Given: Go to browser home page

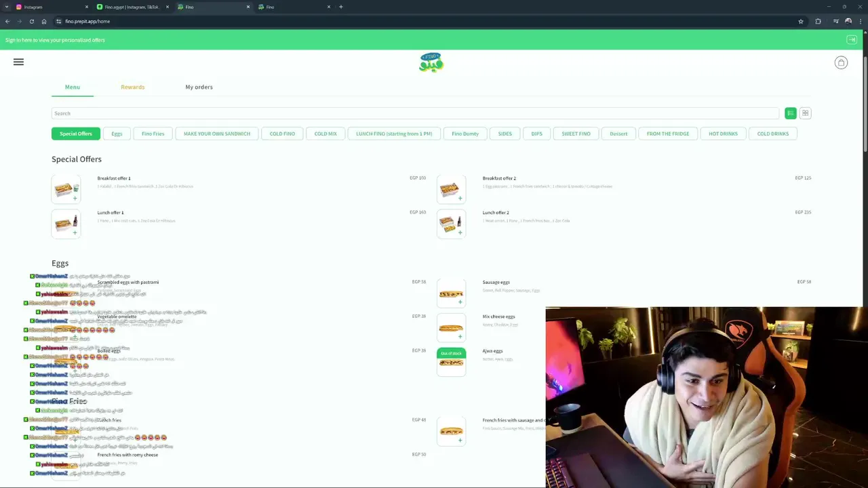Looking at the screenshot, I should (x=44, y=21).
